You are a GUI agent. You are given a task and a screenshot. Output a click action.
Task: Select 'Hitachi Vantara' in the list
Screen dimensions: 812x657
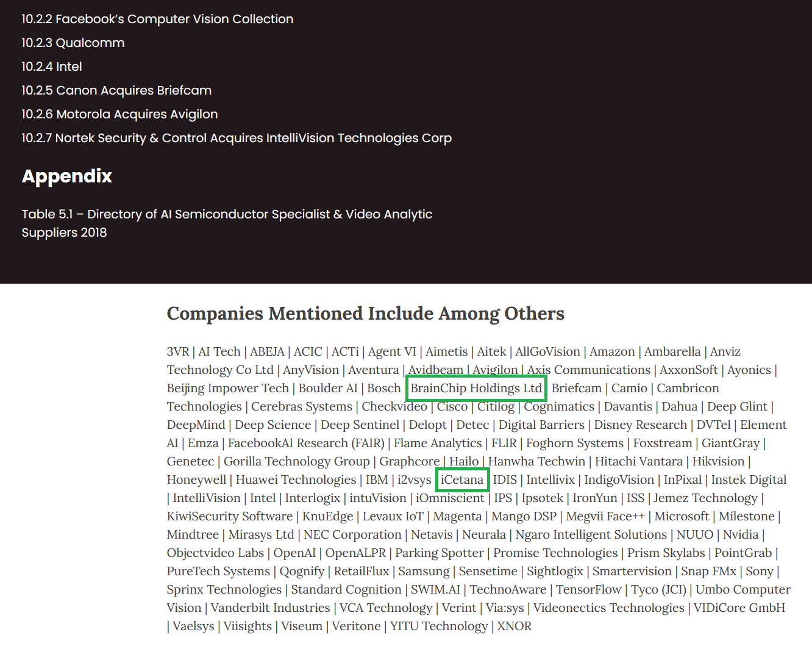pos(639,462)
